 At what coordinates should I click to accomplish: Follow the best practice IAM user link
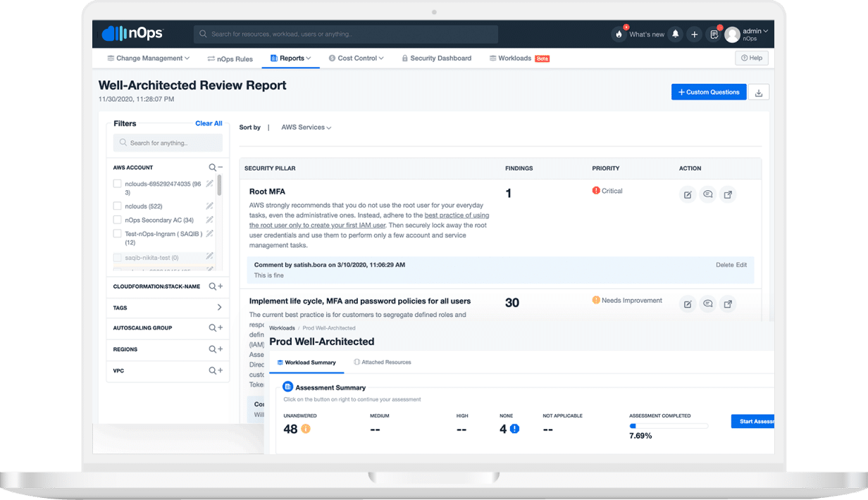point(369,220)
